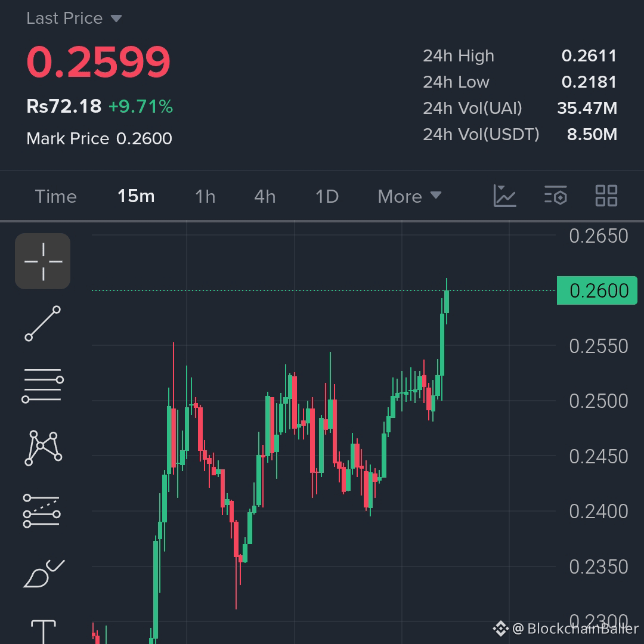Screen dimensions: 644x644
Task: Select the 15m timeframe
Action: [x=136, y=196]
